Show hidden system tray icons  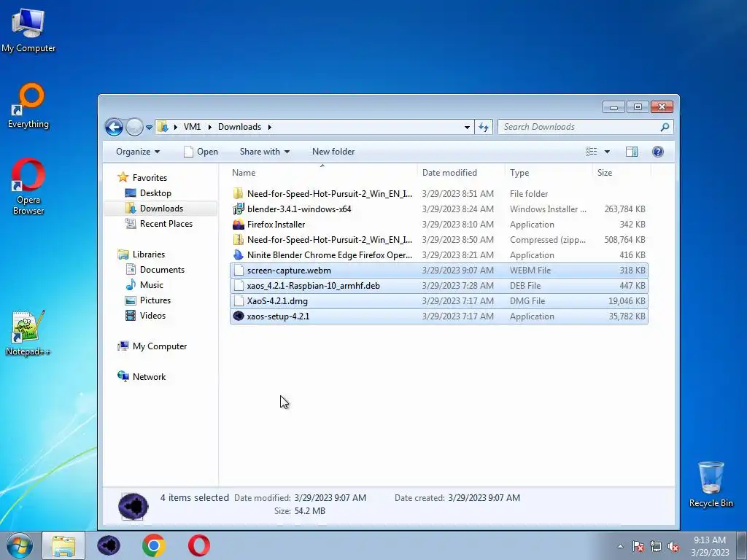tap(620, 546)
